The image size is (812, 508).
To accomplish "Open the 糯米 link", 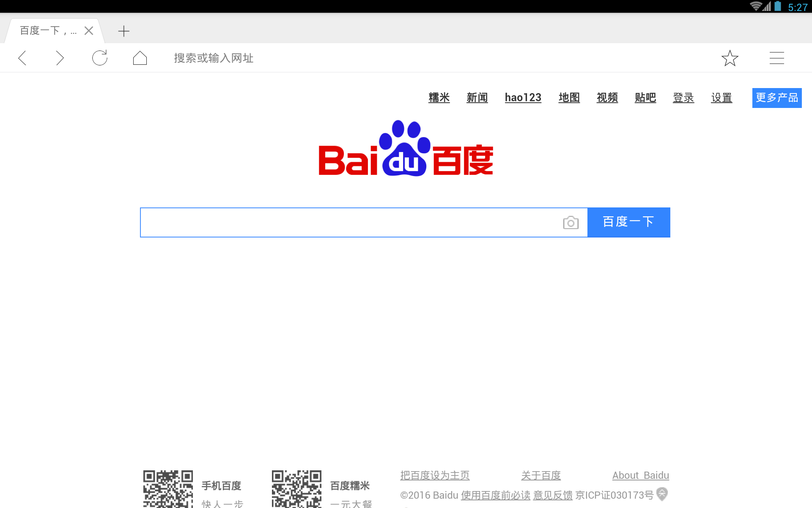I will pos(439,98).
